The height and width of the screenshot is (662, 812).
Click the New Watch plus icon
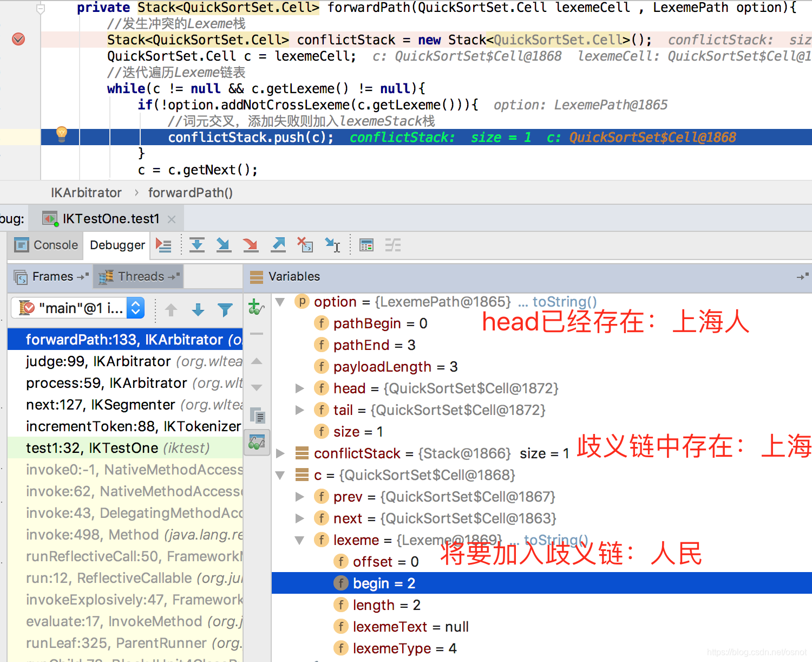coord(256,307)
